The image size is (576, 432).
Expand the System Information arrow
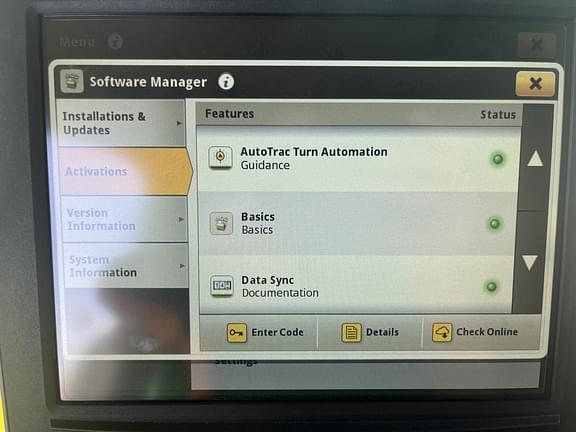(182, 266)
